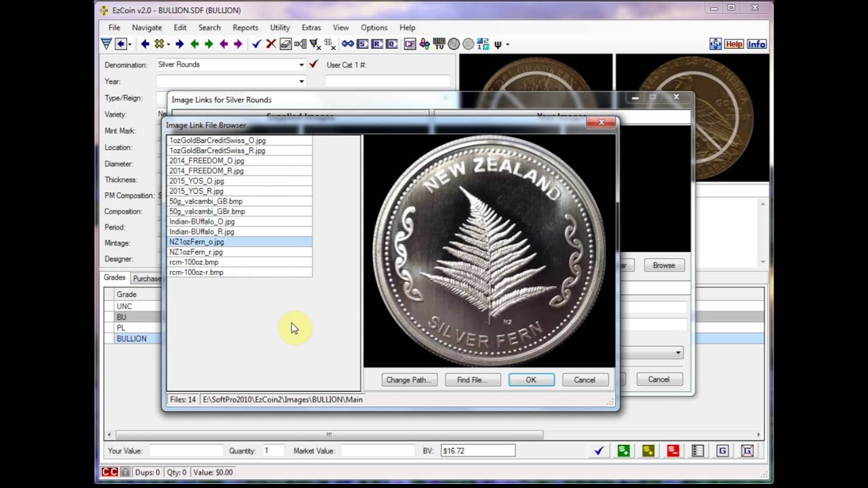Click the blue checkmark icon beside BV field

(x=599, y=451)
